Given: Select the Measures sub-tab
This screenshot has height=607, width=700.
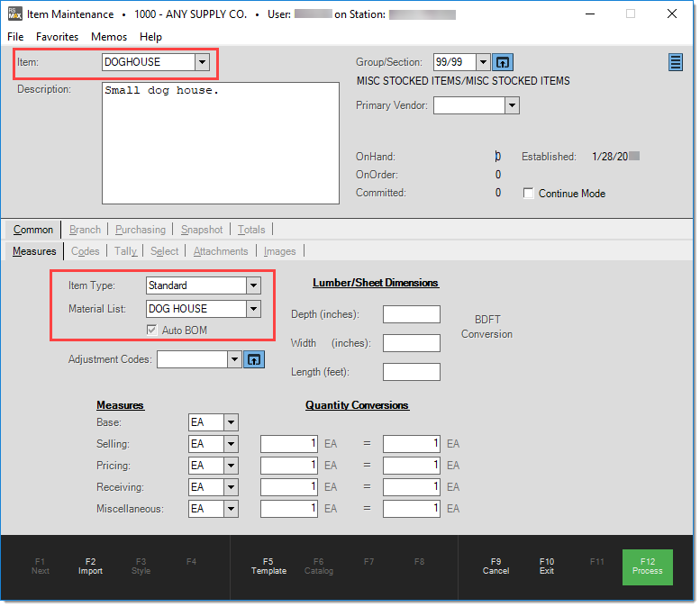Looking at the screenshot, I should pyautogui.click(x=34, y=253).
